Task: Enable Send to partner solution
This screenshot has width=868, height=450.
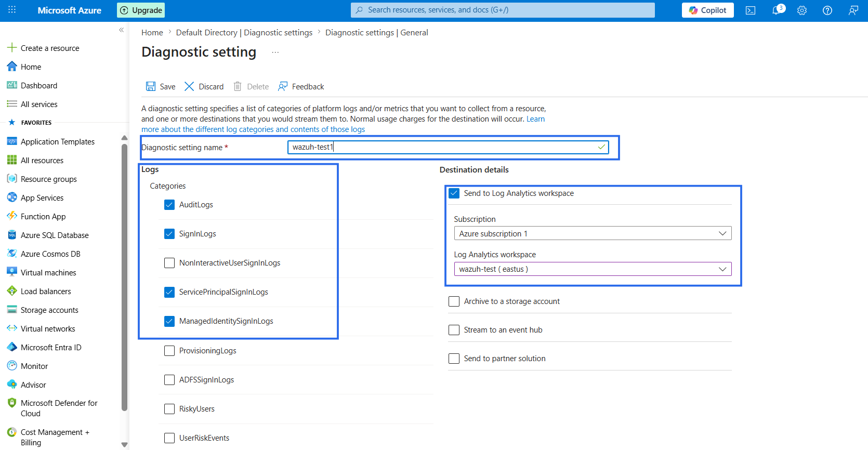Action: [454, 359]
